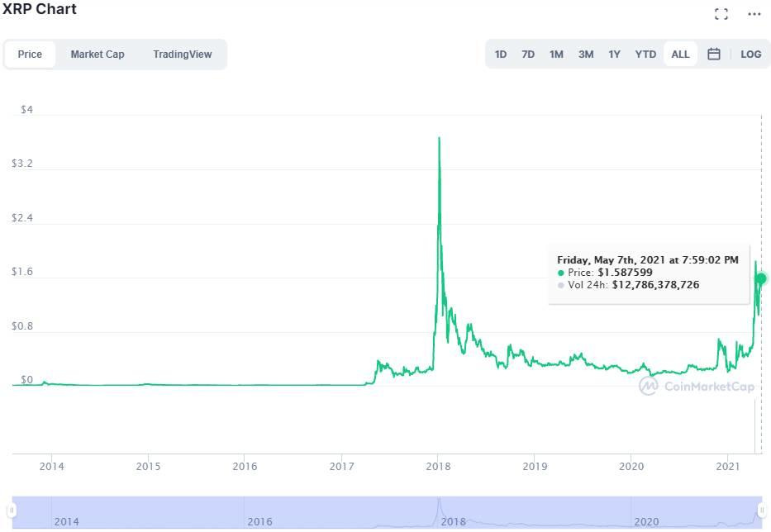The width and height of the screenshot is (771, 532).
Task: Select the ALL time range
Action: coord(680,55)
